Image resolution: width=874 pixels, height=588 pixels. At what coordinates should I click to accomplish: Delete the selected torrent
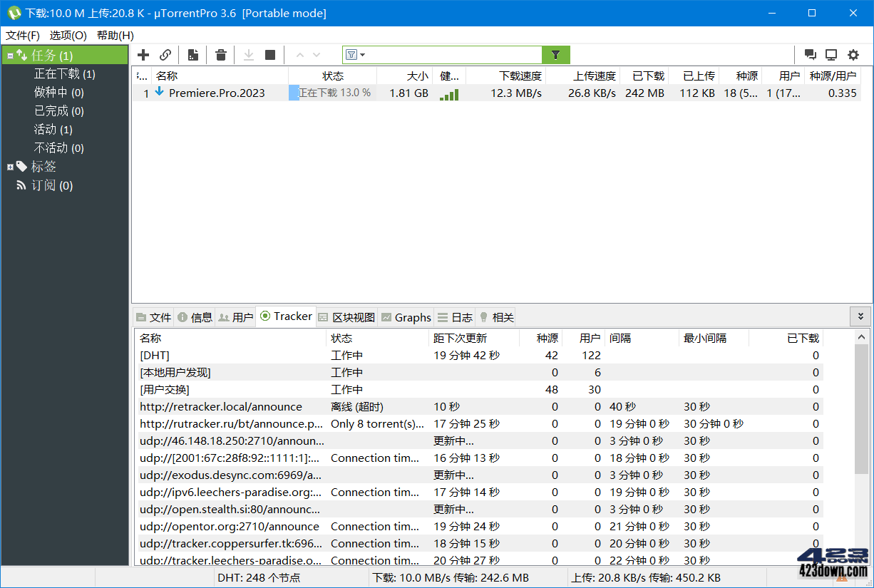coord(220,54)
